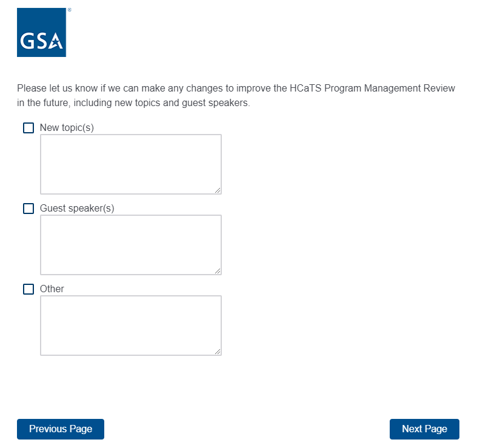Focus the New topic(s) text area
This screenshot has height=448, width=497.
pyautogui.click(x=130, y=164)
